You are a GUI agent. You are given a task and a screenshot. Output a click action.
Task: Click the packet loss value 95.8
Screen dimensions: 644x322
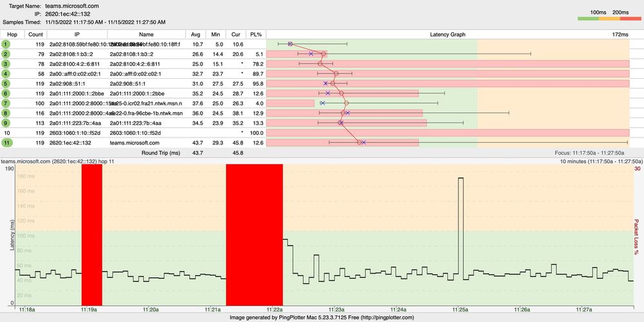(259, 83)
